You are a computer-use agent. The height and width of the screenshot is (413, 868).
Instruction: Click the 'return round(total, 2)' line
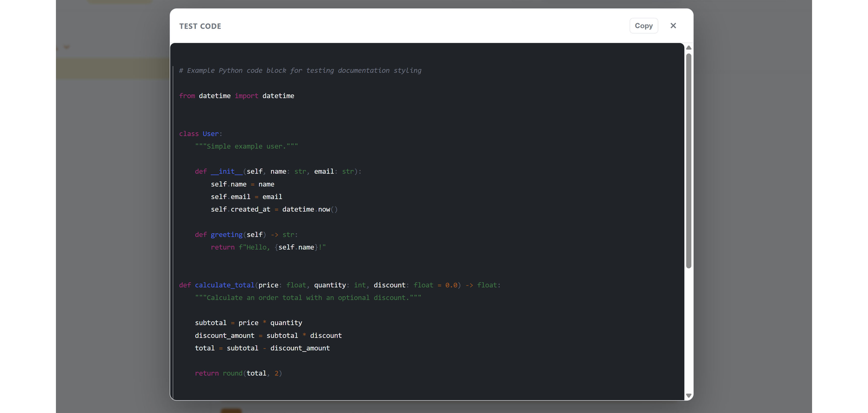coord(238,373)
